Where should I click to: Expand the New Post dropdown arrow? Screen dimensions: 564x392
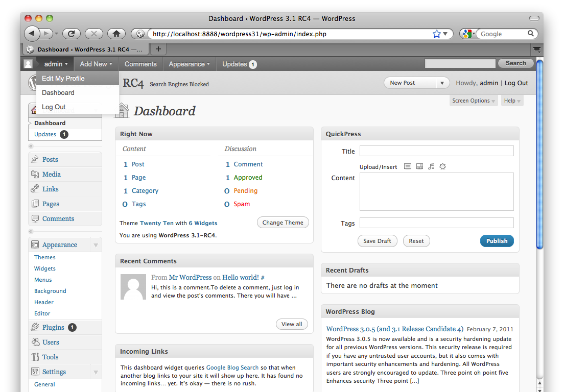(442, 83)
